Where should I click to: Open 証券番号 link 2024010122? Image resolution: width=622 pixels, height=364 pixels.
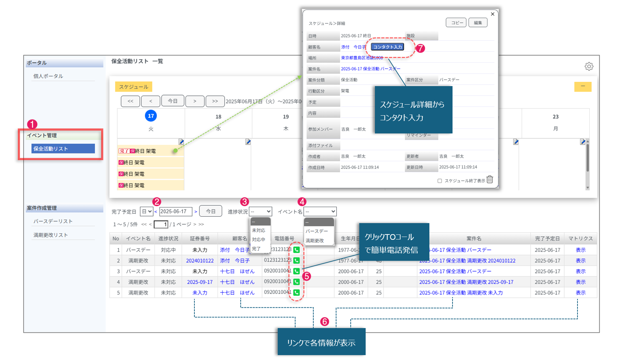[200, 261]
